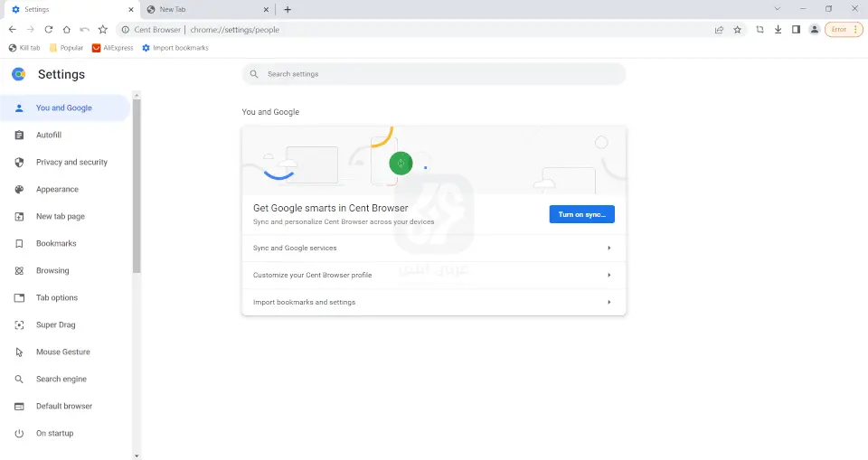Screen dimensions: 868x460
Task: Close the New Tab tab
Action: tap(266, 9)
